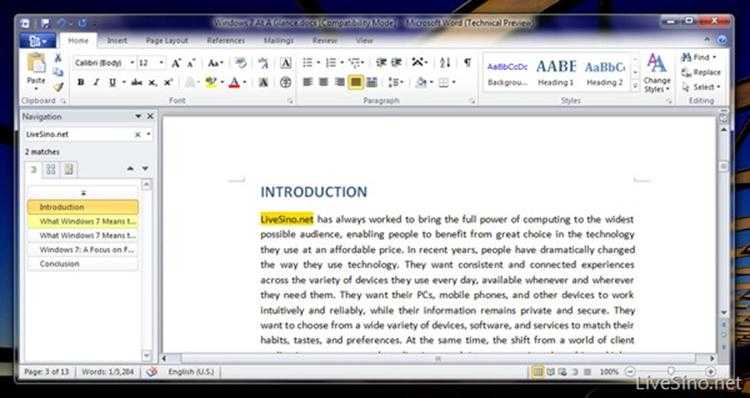Click the Character Border icon
750x398 pixels.
coord(286,63)
